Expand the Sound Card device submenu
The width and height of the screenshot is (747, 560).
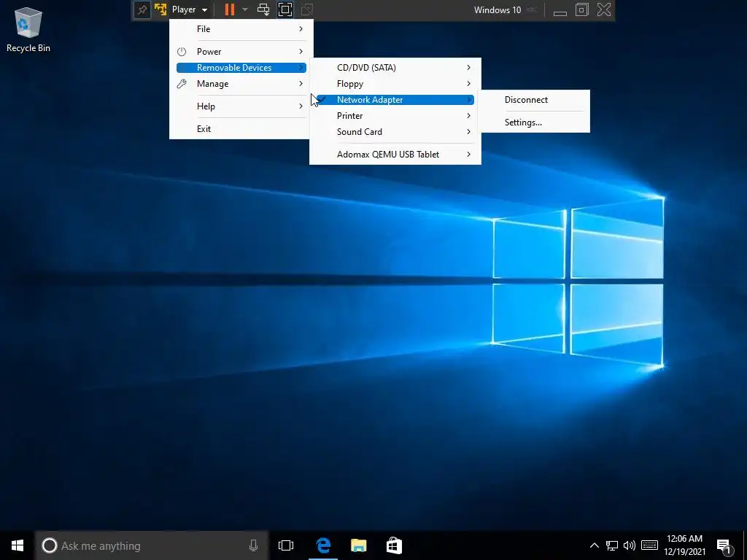pyautogui.click(x=395, y=132)
